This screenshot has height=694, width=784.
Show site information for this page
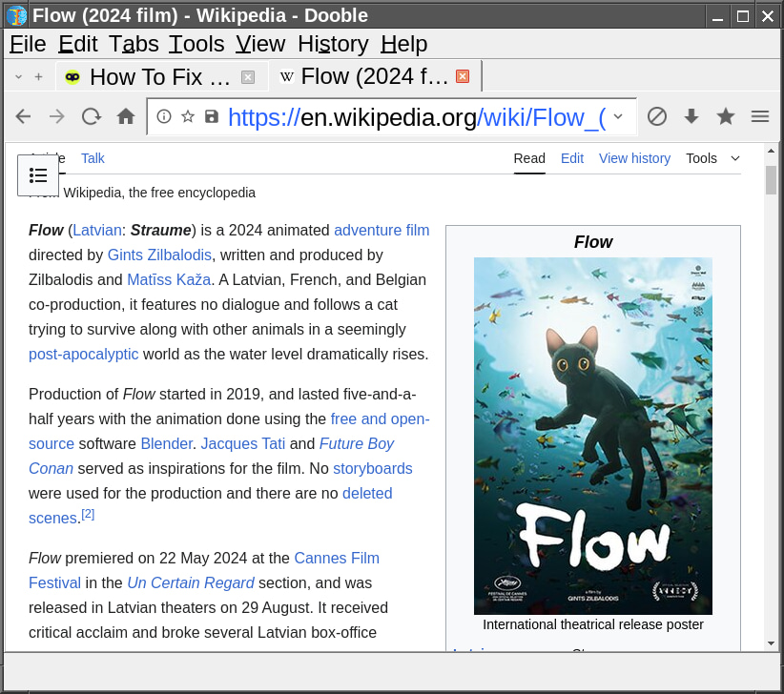click(164, 116)
